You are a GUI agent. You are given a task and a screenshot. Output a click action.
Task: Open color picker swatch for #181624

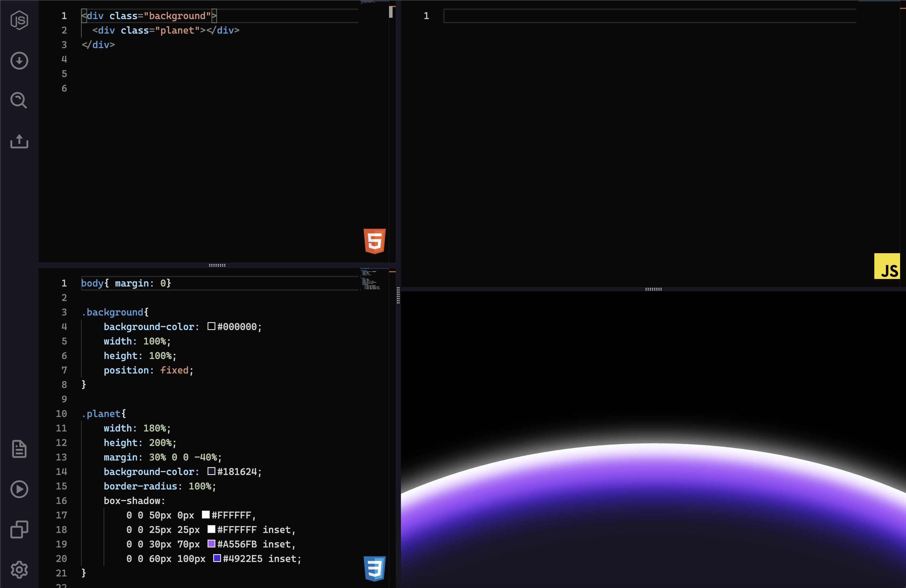pos(211,471)
